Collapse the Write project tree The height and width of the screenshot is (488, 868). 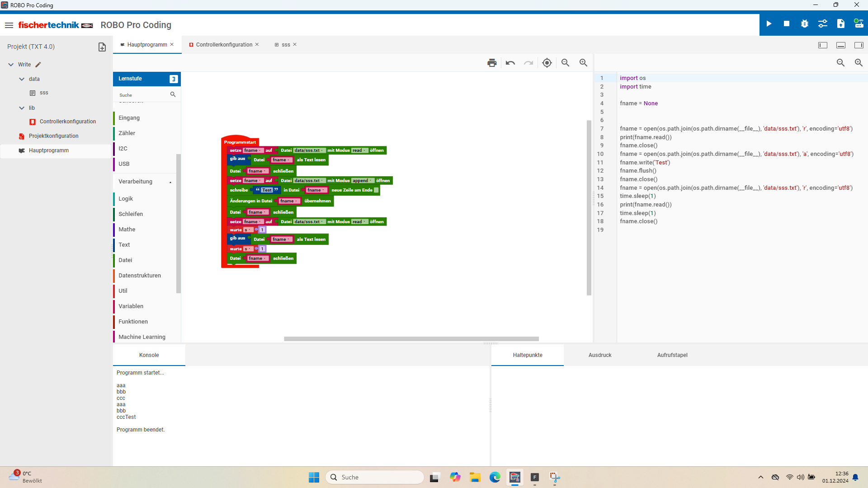click(11, 65)
